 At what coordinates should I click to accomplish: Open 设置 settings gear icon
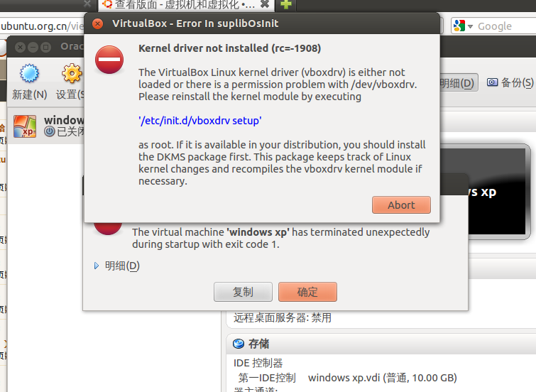(x=72, y=73)
